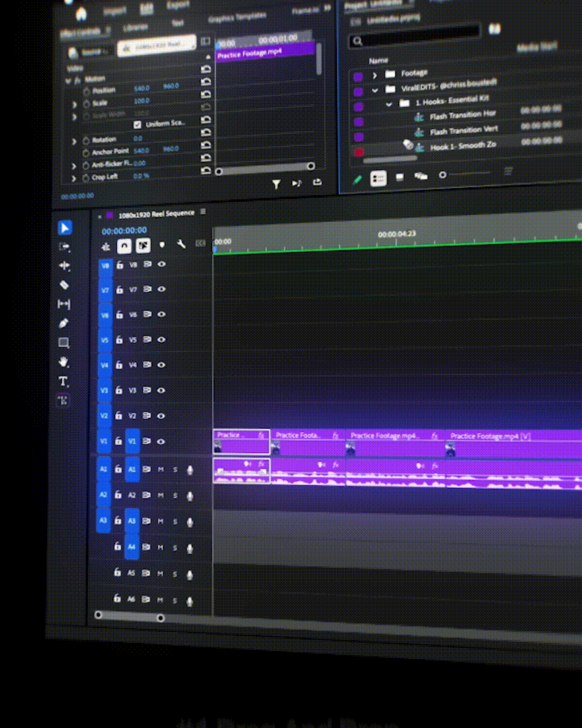
Task: Select the Ripple Edit tool
Action: click(64, 266)
